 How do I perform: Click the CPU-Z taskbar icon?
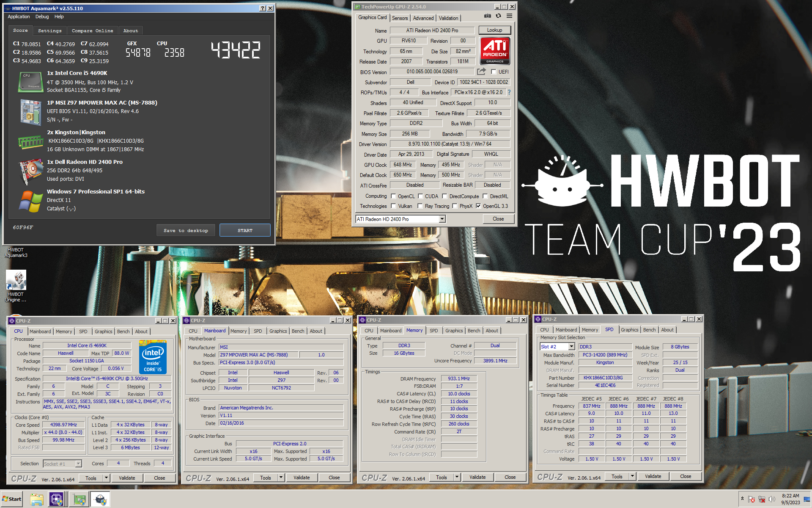pyautogui.click(x=56, y=500)
